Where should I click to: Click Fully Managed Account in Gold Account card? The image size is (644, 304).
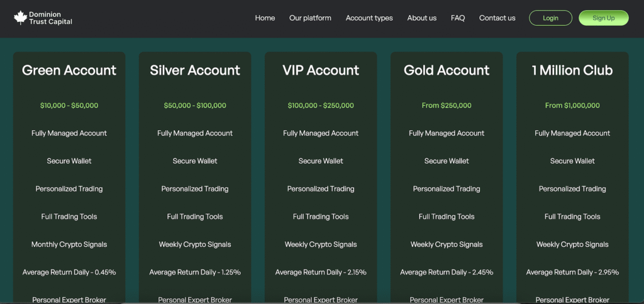click(447, 133)
